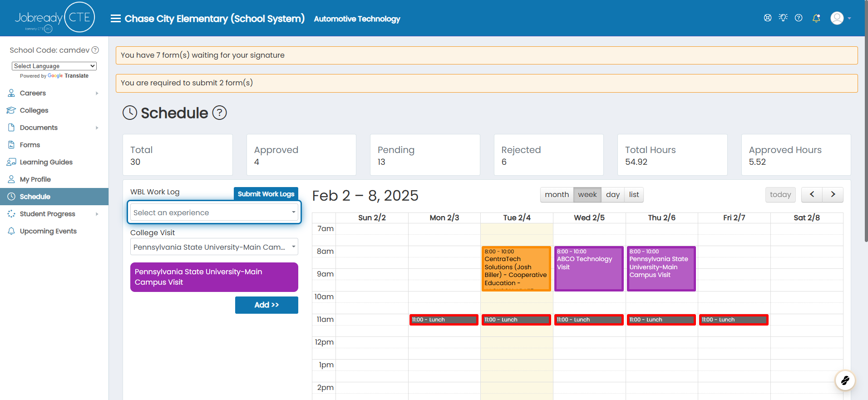
Task: Click the Wed 2/5 column header
Action: tap(589, 217)
